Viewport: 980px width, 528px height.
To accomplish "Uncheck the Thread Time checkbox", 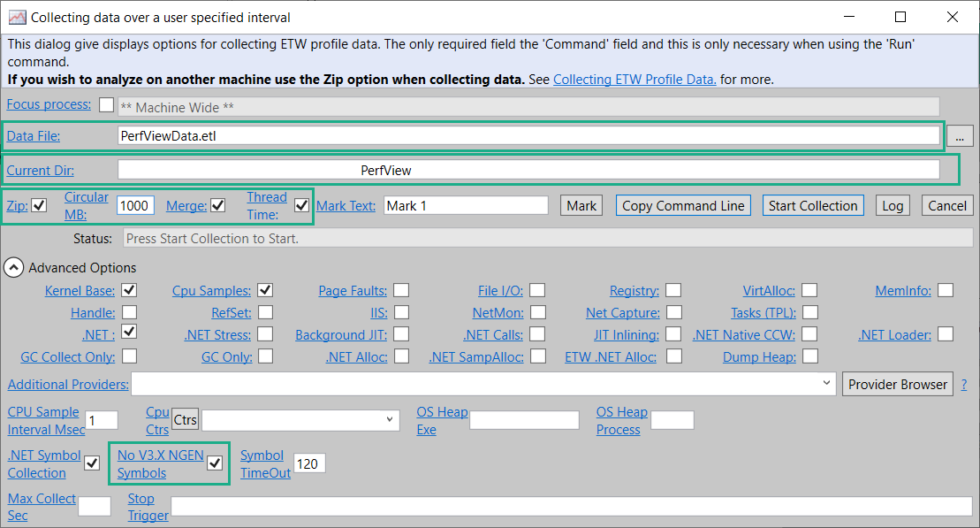I will click(x=301, y=206).
